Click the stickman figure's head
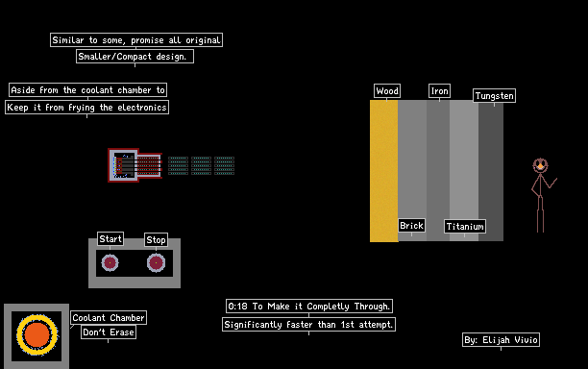 pyautogui.click(x=540, y=165)
